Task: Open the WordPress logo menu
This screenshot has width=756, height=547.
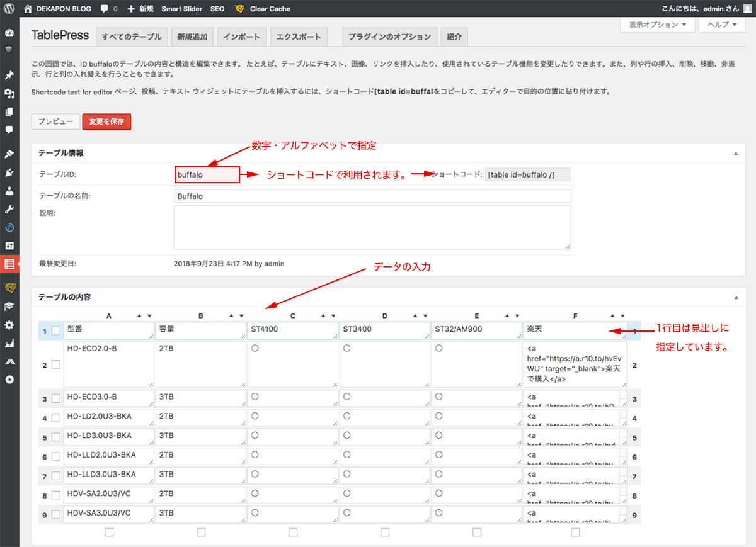Action: tap(9, 9)
